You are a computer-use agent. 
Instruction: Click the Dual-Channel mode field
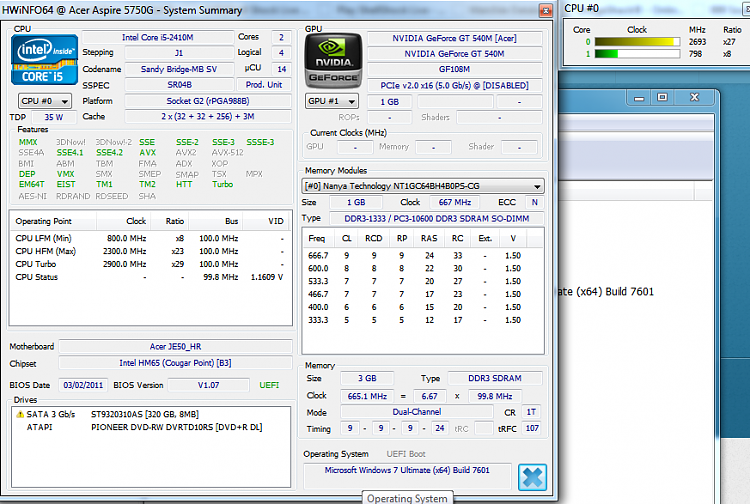coord(417,412)
